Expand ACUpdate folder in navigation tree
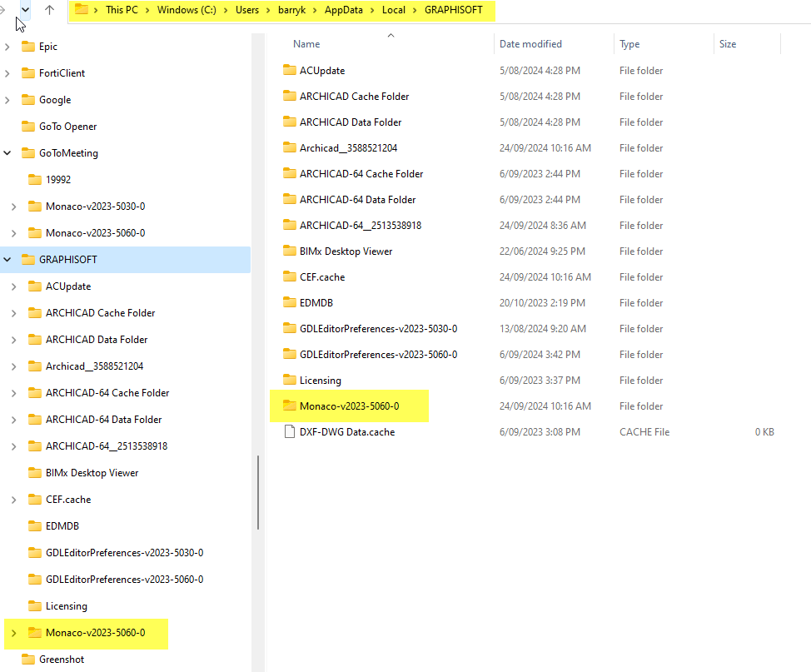 click(x=14, y=286)
